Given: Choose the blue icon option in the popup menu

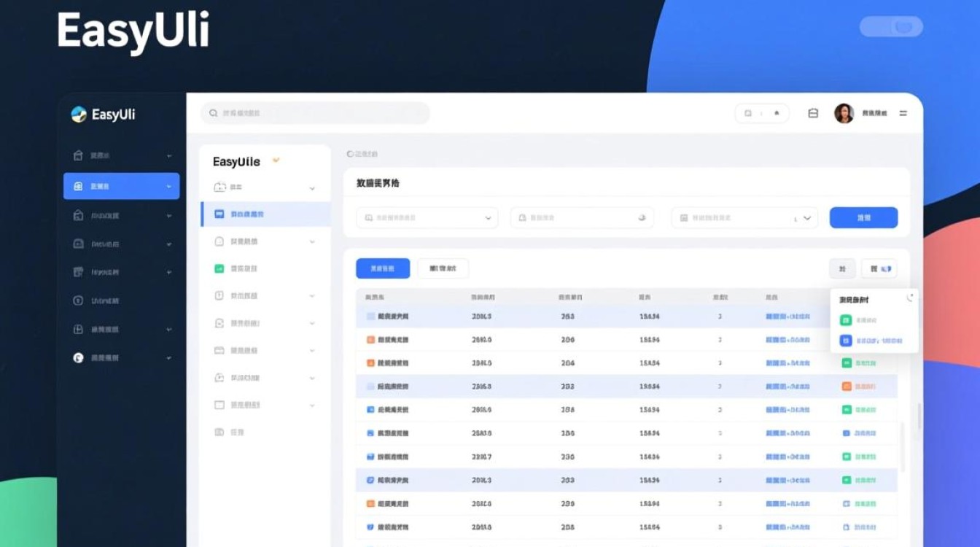Looking at the screenshot, I should click(x=846, y=341).
